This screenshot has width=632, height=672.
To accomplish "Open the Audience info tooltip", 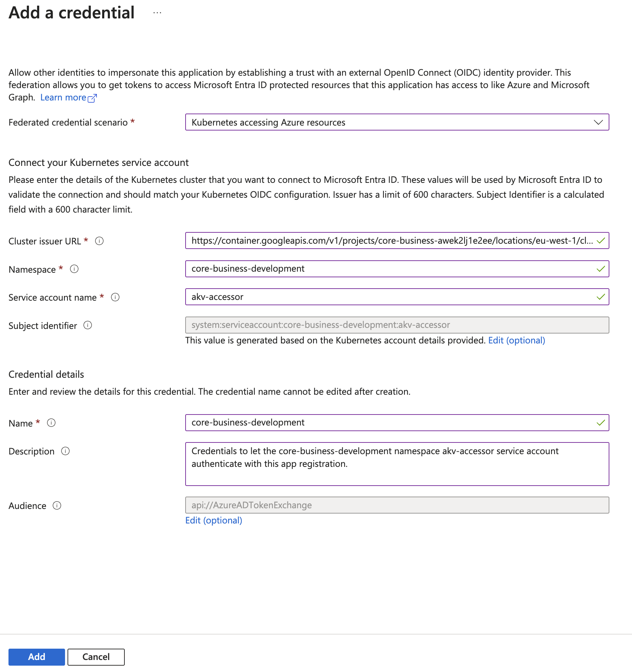I will click(x=57, y=506).
